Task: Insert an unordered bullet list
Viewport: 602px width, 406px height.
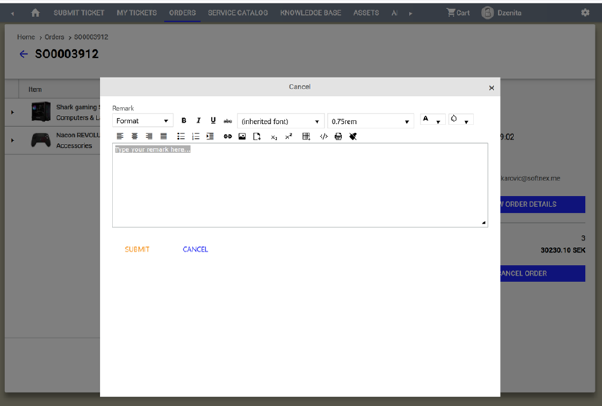Action: click(x=181, y=137)
